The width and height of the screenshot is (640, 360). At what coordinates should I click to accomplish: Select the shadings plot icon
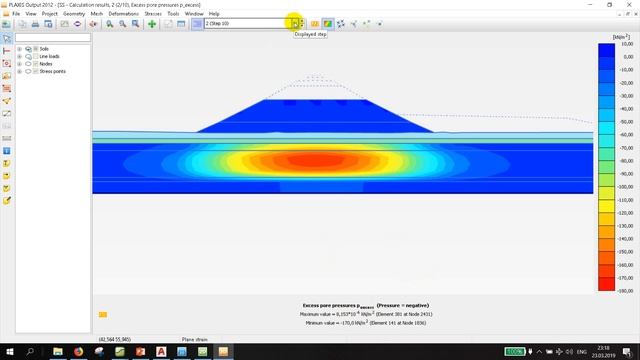pos(327,24)
